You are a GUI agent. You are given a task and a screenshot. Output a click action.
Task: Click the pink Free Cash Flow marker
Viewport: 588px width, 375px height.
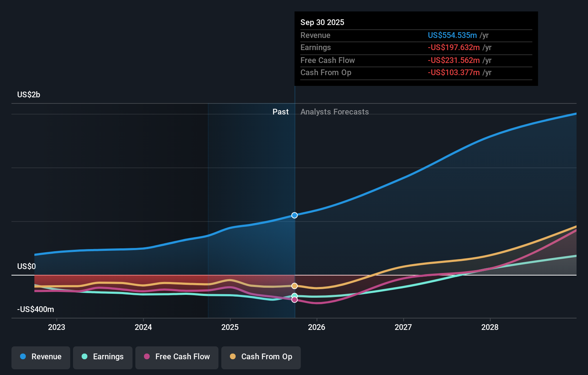tap(294, 300)
